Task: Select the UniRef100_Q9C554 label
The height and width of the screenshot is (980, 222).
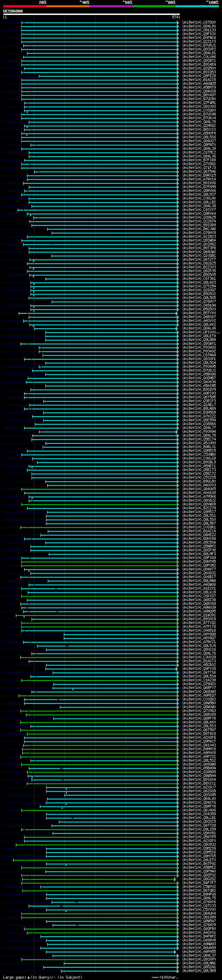Action: pos(199,420)
